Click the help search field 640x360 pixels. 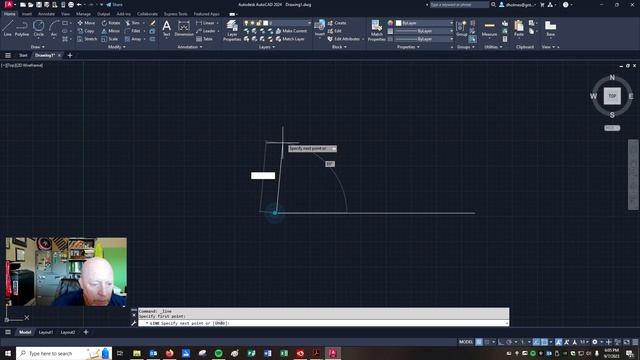pyautogui.click(x=459, y=4)
